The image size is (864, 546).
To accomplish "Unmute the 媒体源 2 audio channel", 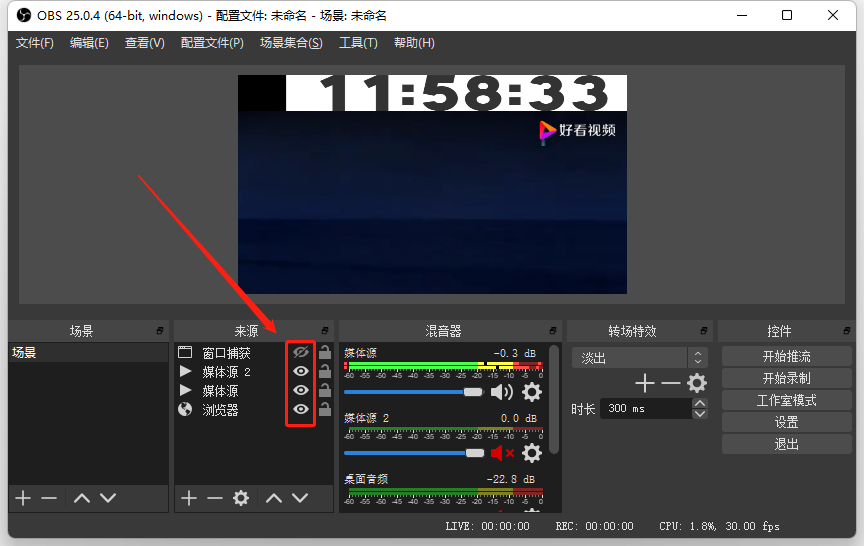I will point(501,453).
